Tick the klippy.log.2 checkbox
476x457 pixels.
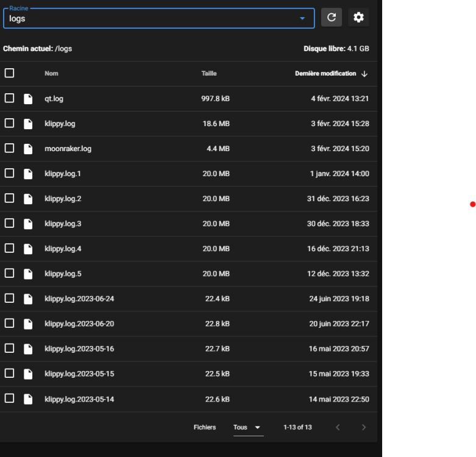point(9,199)
